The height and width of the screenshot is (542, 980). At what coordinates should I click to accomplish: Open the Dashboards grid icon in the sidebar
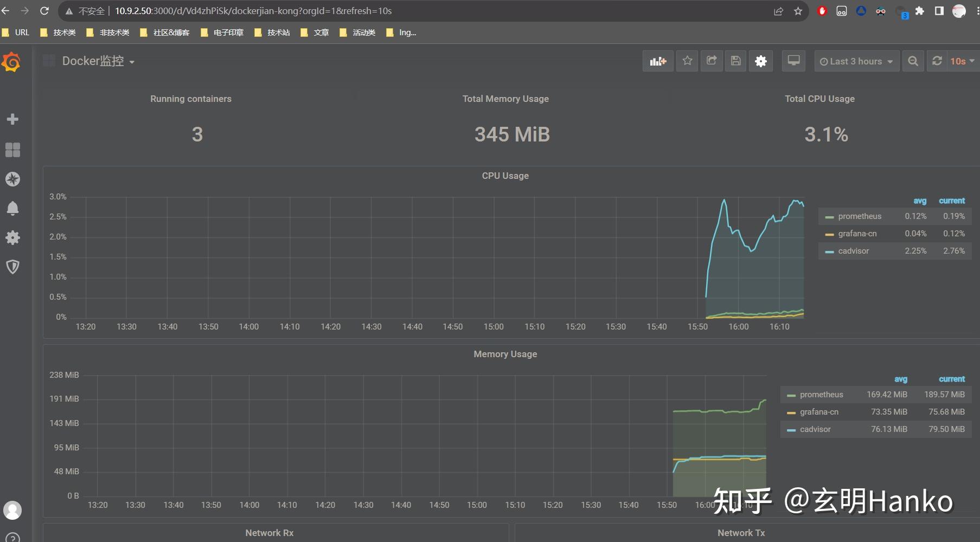point(12,150)
